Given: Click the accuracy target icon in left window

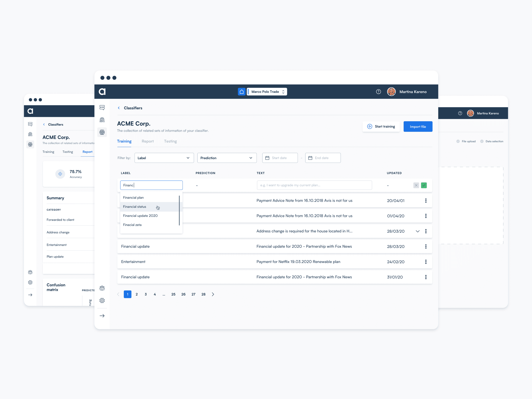Looking at the screenshot, I should pos(60,174).
